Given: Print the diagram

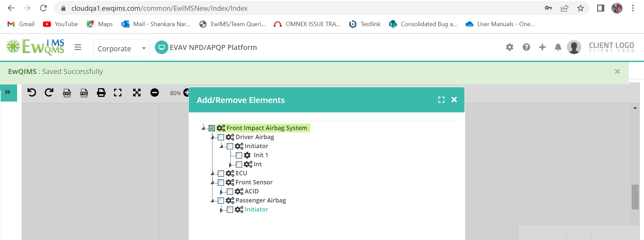Looking at the screenshot, I should coord(101,93).
